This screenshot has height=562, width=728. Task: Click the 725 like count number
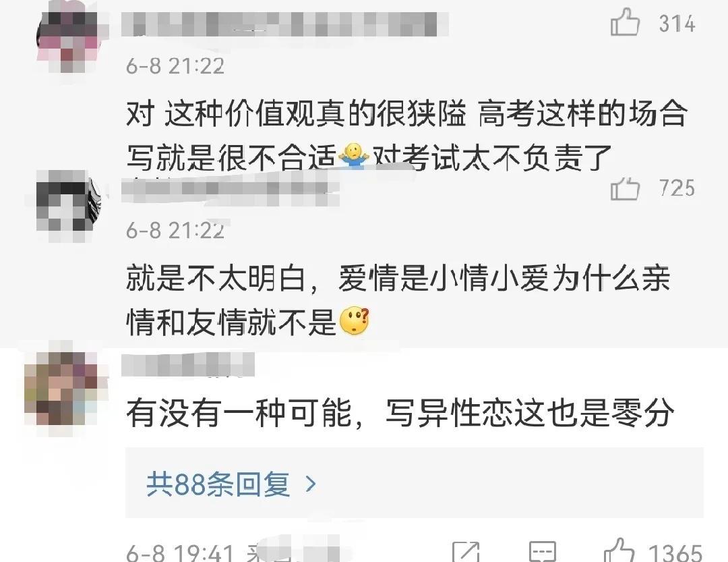pos(677,188)
